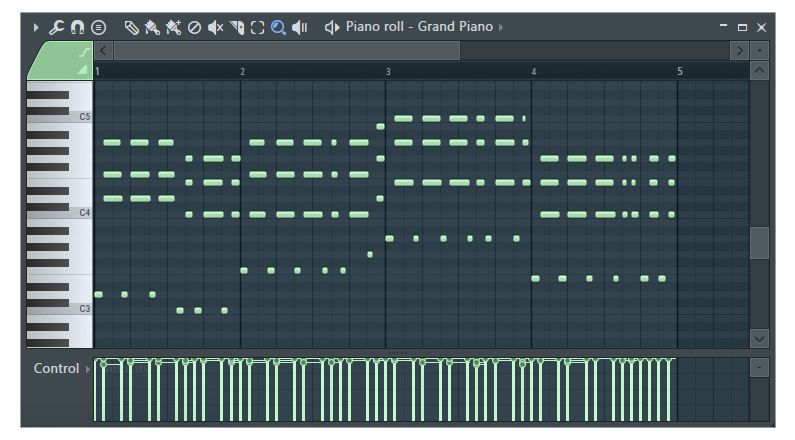Open the piano roll options menu arrow
The width and height of the screenshot is (795, 440).
pos(37,27)
